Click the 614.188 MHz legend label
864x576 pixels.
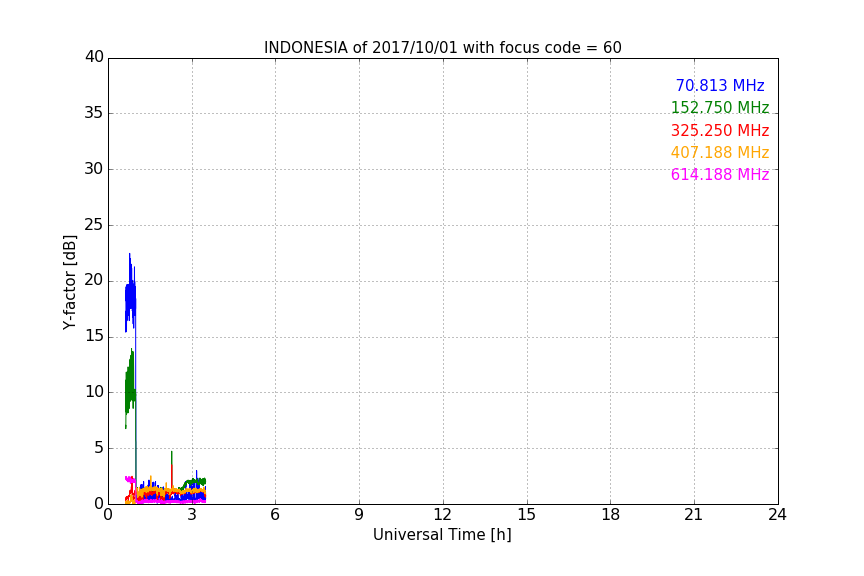(x=720, y=175)
